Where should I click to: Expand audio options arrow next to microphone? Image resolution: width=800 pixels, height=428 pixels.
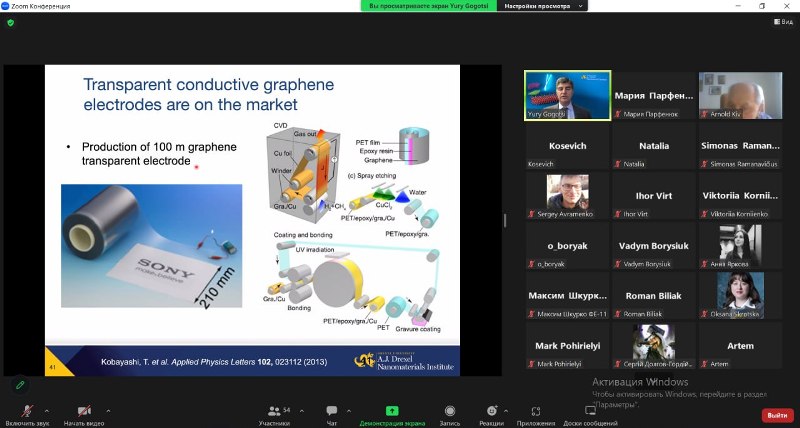pos(47,411)
